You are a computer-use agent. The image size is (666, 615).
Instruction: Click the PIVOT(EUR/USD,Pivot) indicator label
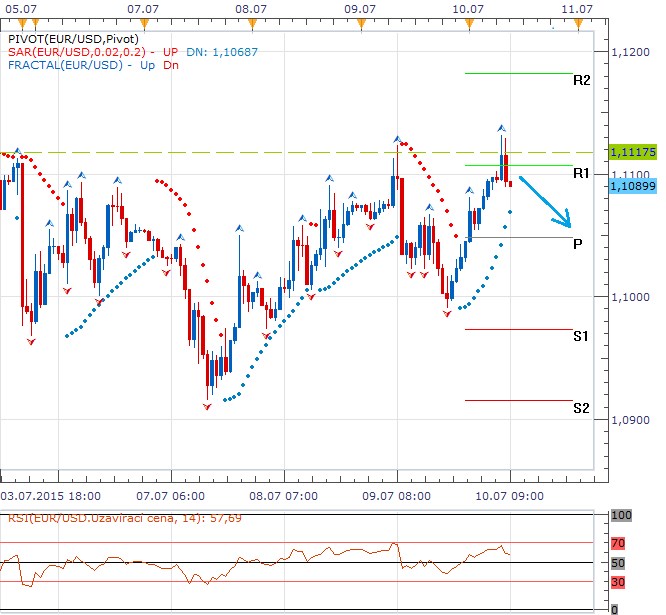(x=73, y=39)
